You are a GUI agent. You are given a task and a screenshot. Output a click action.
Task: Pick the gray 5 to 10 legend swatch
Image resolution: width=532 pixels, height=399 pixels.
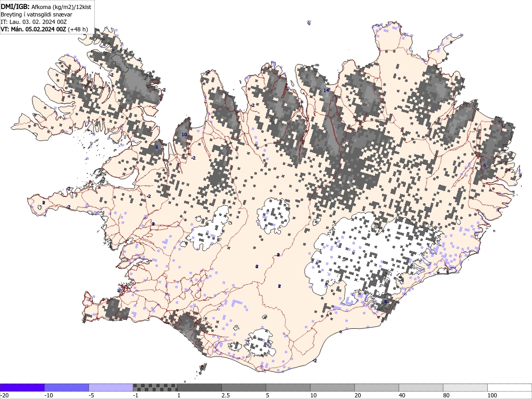[x=288, y=387]
